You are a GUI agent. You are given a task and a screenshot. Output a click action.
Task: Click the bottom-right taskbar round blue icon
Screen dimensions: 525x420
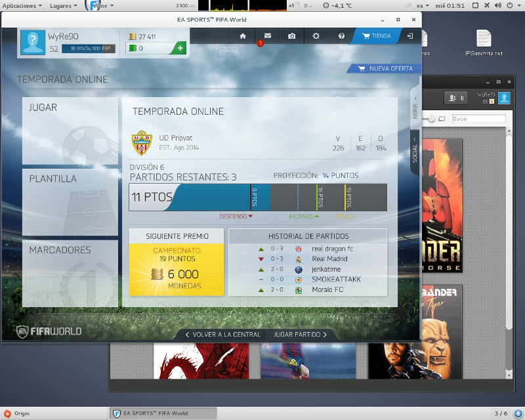[518, 413]
